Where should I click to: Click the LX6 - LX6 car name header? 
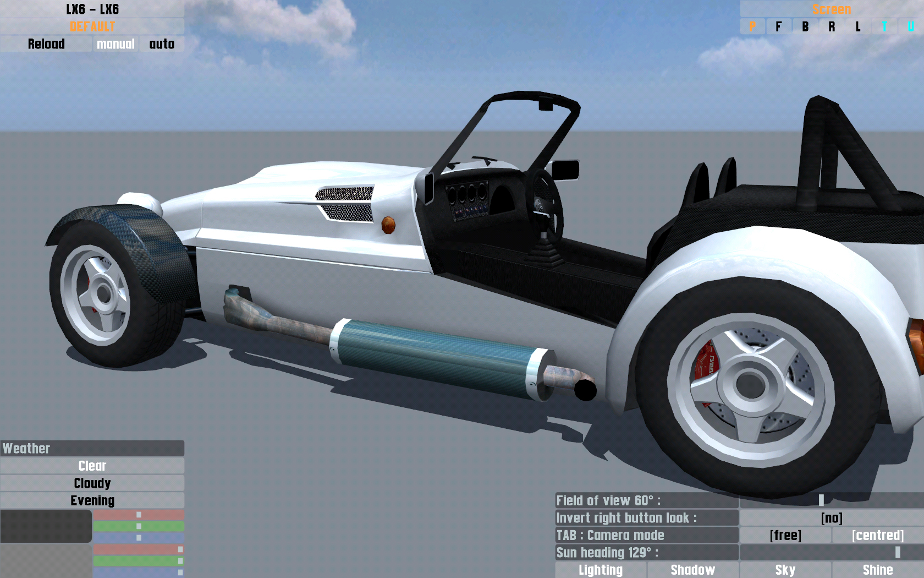click(x=92, y=9)
